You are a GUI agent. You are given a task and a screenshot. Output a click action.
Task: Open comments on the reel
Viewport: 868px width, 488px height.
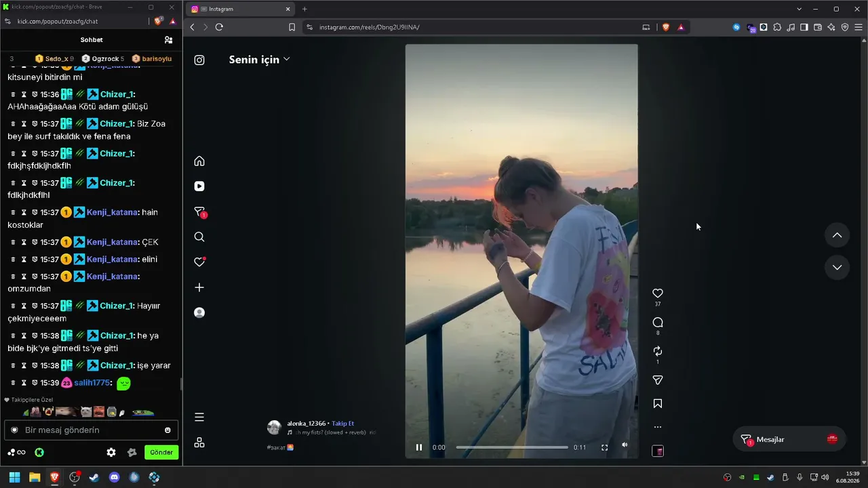click(x=657, y=323)
